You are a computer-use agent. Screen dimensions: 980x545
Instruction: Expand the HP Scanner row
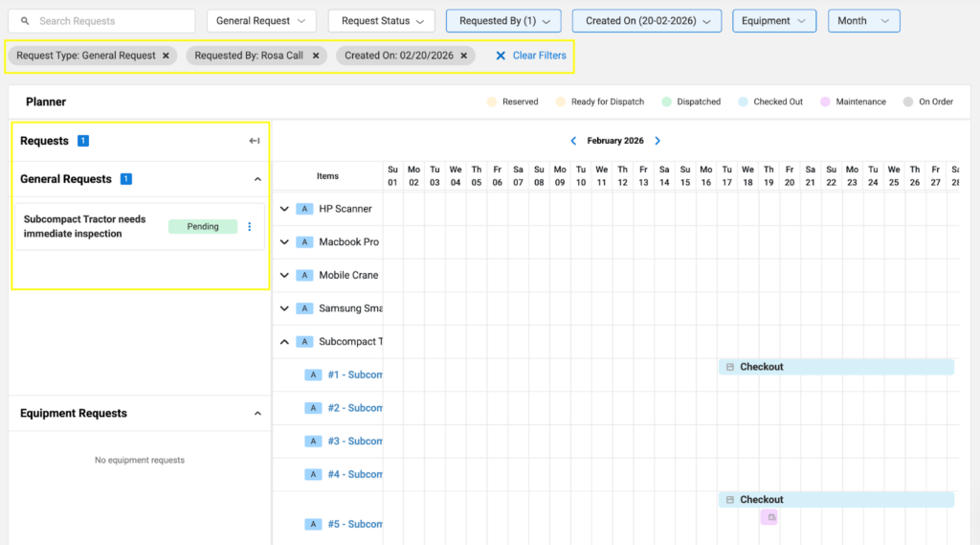click(x=284, y=209)
